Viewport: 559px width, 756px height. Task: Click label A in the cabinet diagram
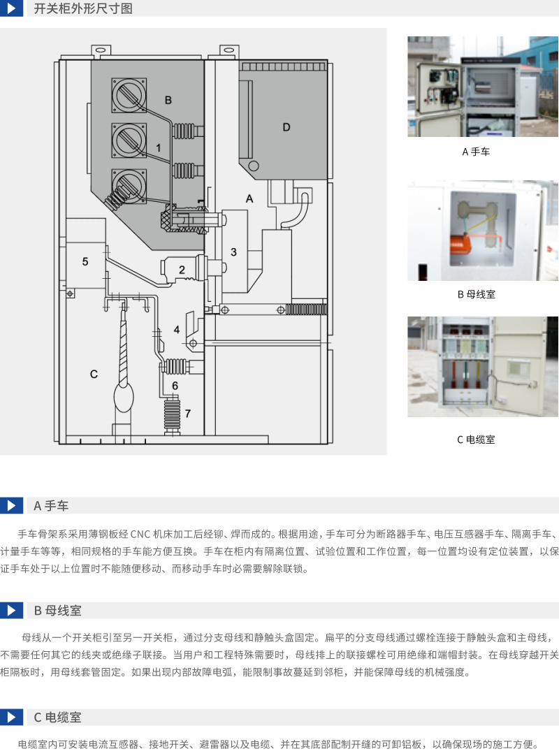coord(249,198)
